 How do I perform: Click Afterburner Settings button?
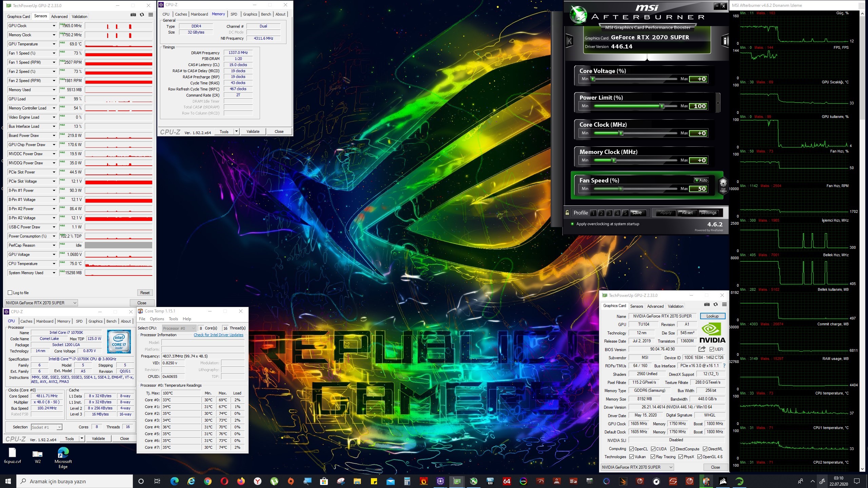(x=708, y=213)
